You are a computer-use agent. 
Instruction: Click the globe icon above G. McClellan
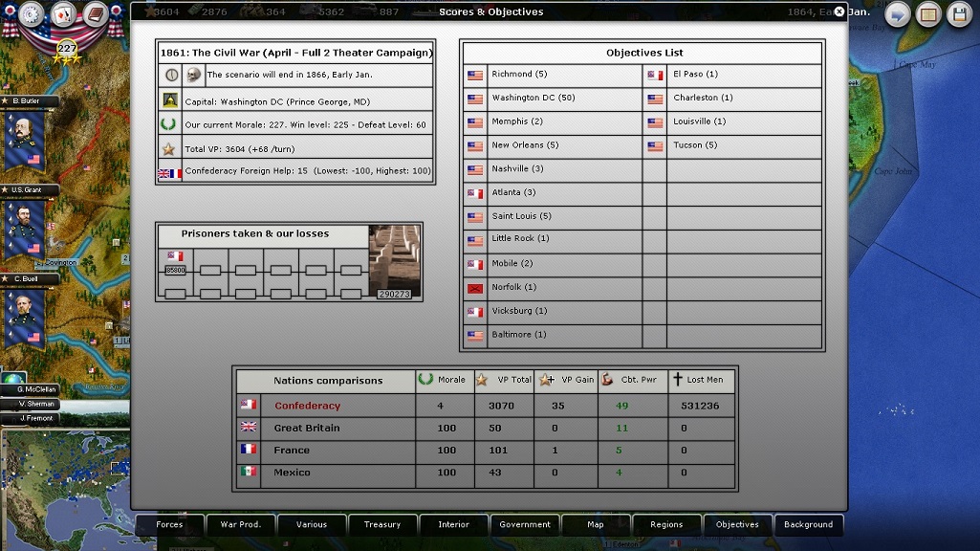(13, 379)
